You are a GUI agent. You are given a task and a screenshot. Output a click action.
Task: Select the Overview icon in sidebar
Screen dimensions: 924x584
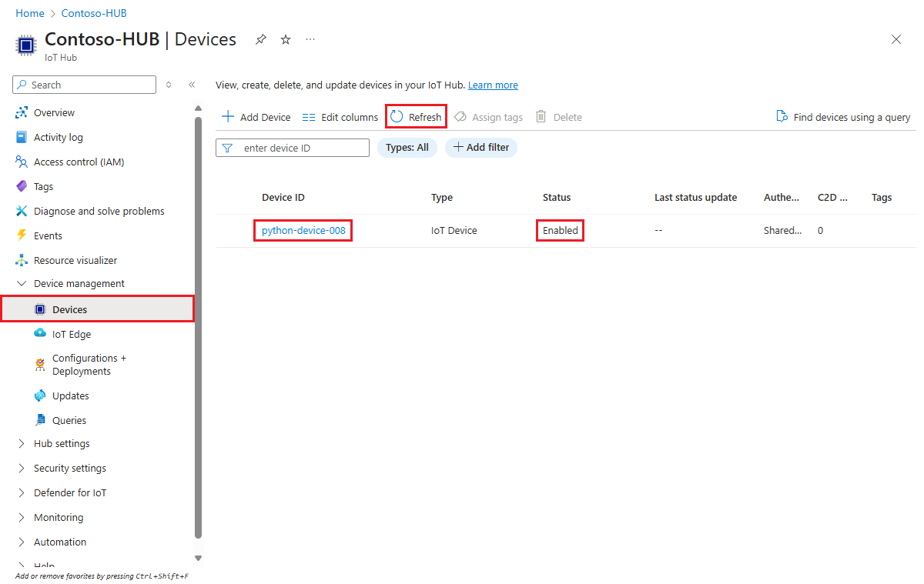click(22, 112)
